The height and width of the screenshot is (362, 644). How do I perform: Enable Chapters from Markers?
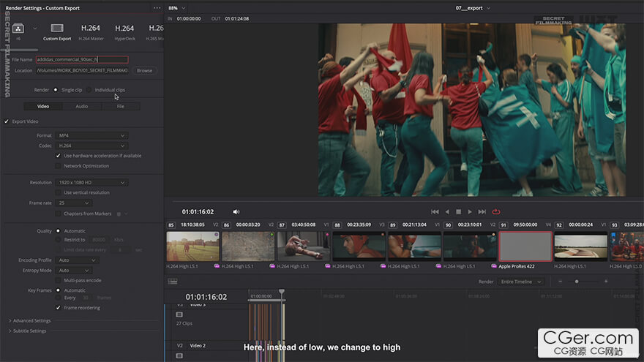(x=58, y=214)
